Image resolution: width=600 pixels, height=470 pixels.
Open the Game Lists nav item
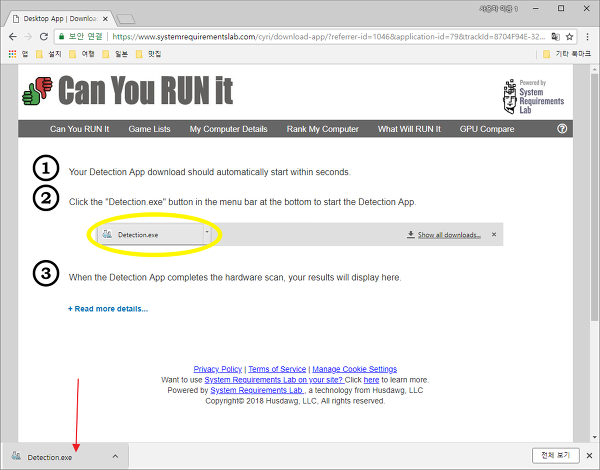(150, 129)
